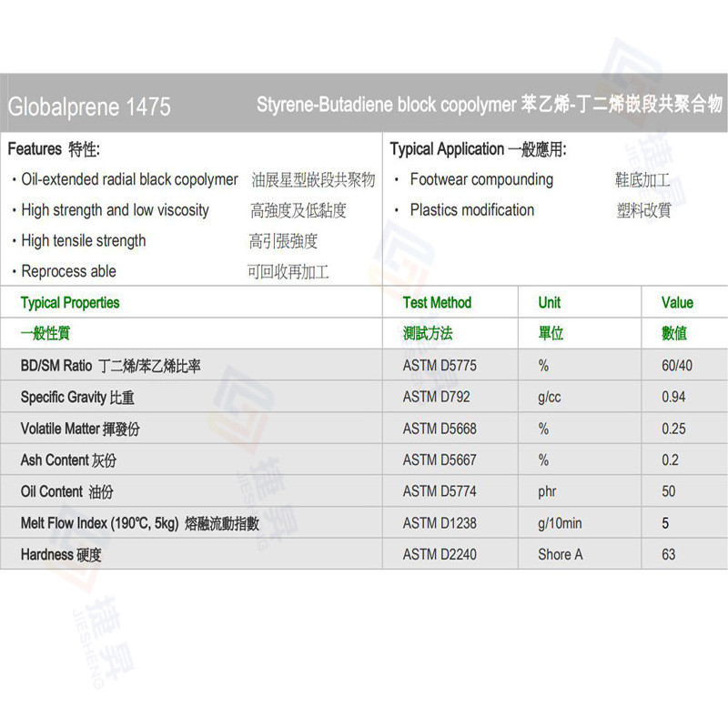728x728 pixels.
Task: Select the Melt Flow Index row label
Action: 140,523
